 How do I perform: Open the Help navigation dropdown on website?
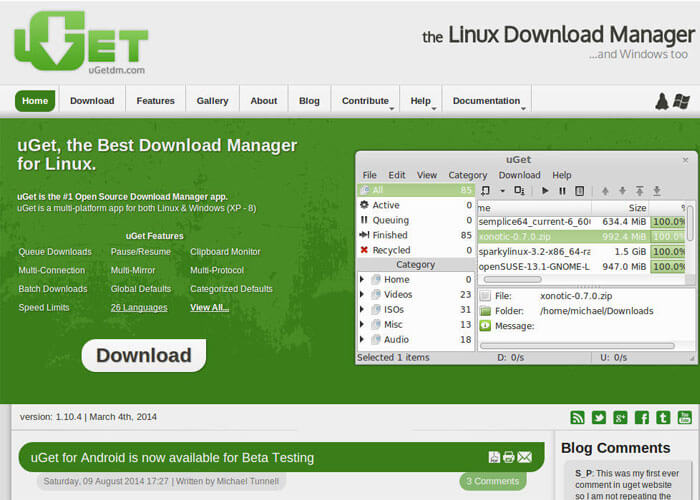(x=421, y=101)
